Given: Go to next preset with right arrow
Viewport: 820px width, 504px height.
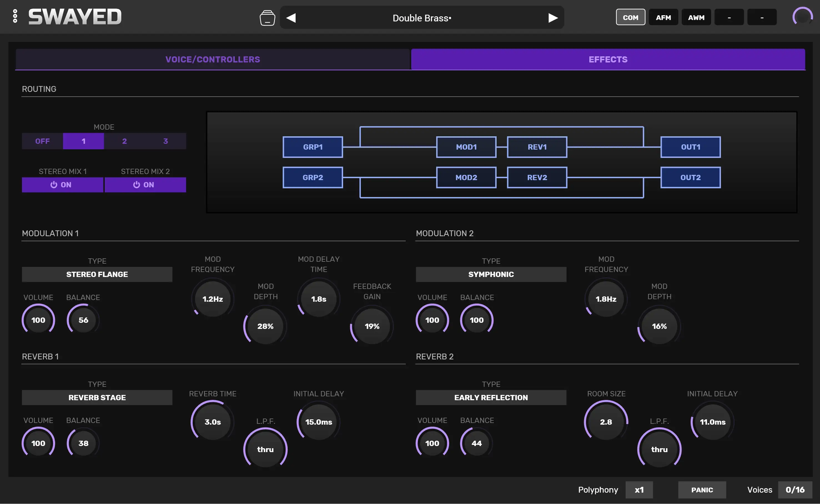Looking at the screenshot, I should (x=553, y=18).
